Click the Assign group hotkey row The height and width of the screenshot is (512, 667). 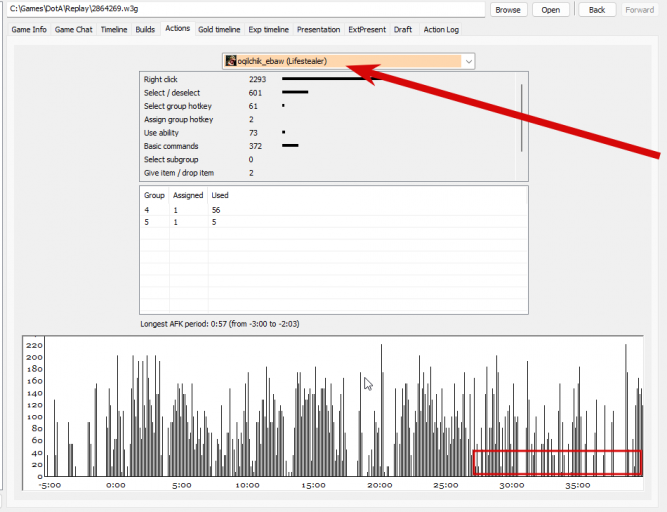pyautogui.click(x=328, y=119)
